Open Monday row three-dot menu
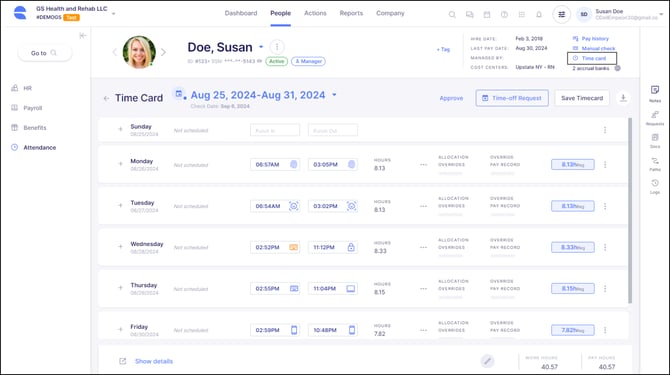This screenshot has width=670, height=375. pos(605,164)
